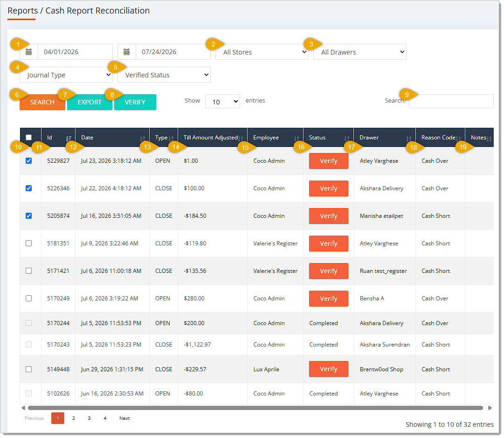Click the Previous pagination link
504x438 pixels.
34,418
